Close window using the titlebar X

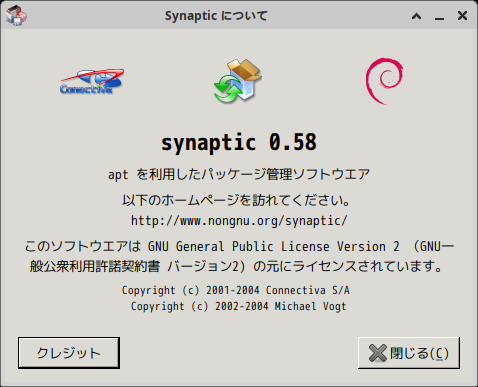point(462,16)
